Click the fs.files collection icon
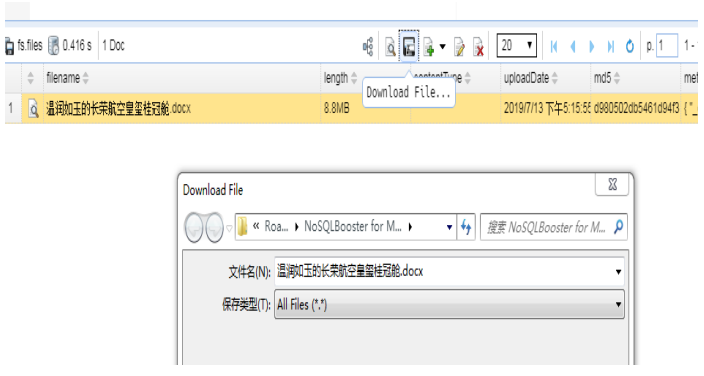 point(9,46)
